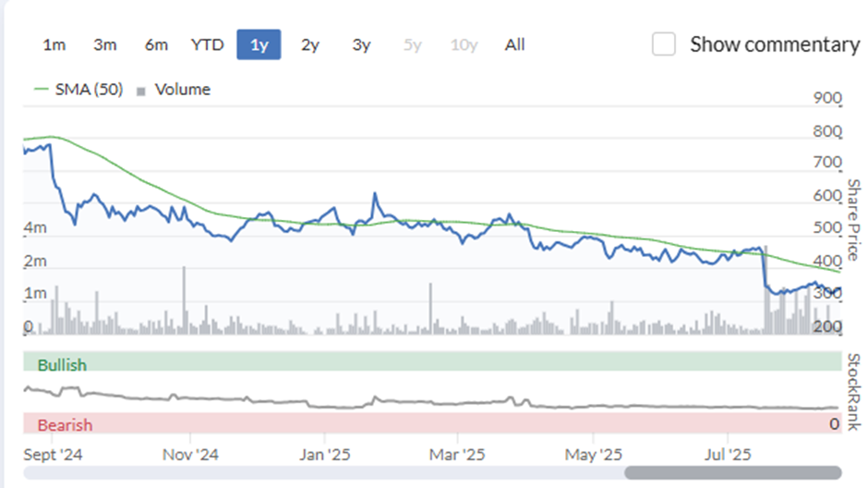Click the chart range scrollbar handle
Image resolution: width=868 pixels, height=488 pixels.
pos(733,472)
